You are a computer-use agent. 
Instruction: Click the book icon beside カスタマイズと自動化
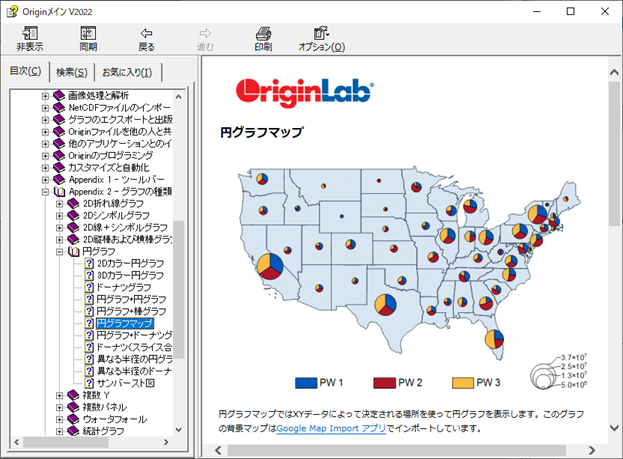pos(59,167)
